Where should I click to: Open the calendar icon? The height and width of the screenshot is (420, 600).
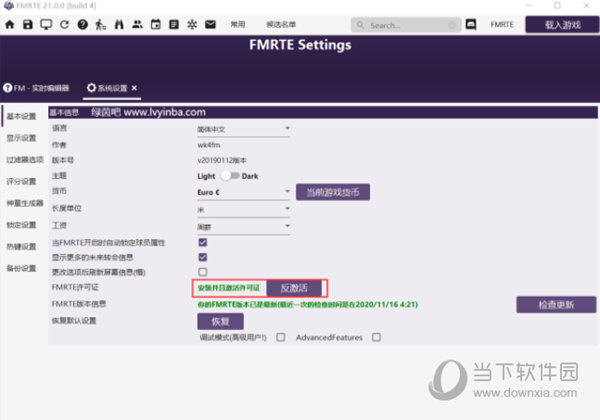click(x=156, y=25)
